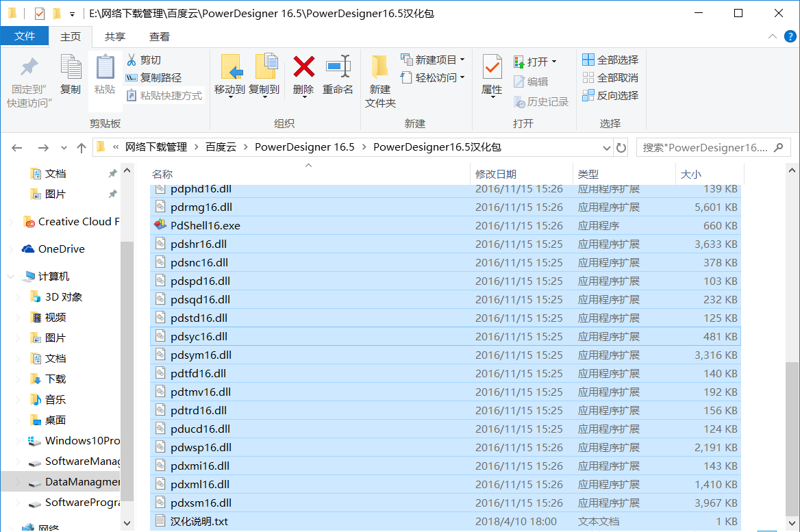The width and height of the screenshot is (800, 532).
Task: Select the pdsyc16.dll file
Action: [x=445, y=337]
